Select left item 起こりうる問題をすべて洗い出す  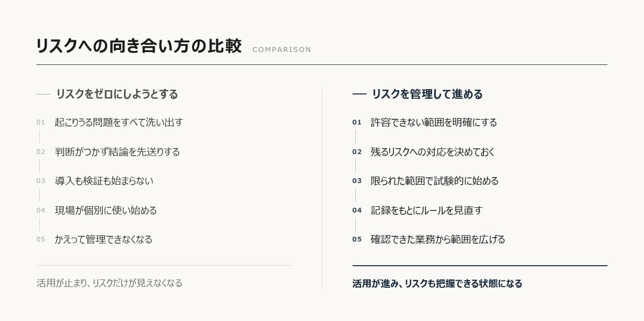click(x=119, y=122)
